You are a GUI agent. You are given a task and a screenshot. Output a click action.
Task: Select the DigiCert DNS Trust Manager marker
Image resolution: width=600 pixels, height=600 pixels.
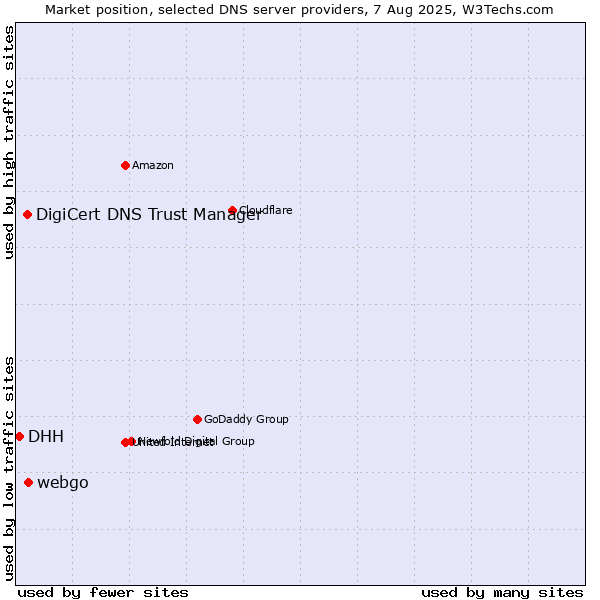click(27, 214)
